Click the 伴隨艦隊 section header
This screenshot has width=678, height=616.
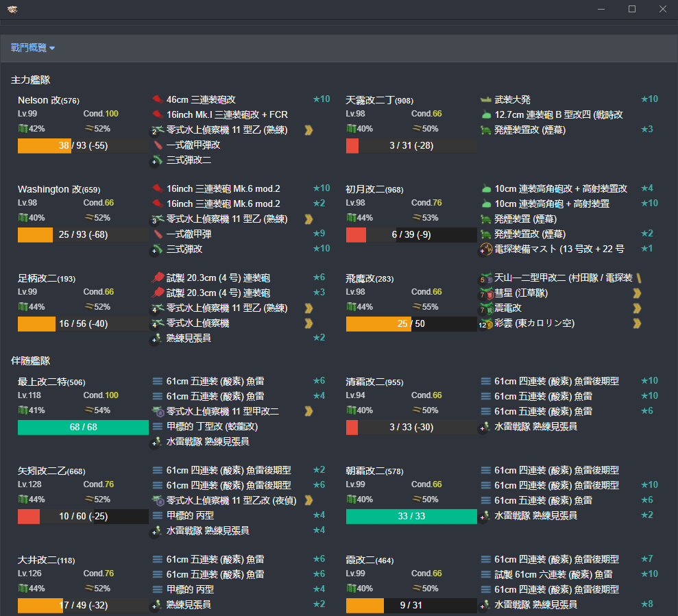30,360
